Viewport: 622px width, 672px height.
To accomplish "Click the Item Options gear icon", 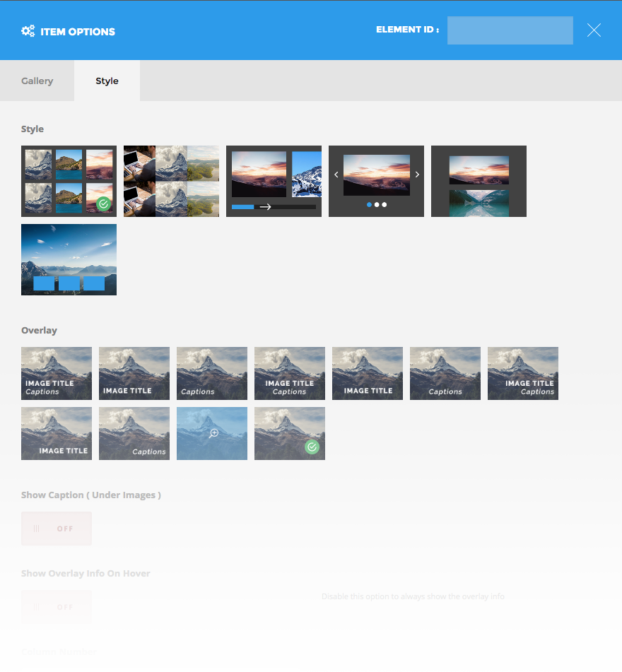I will pyautogui.click(x=28, y=31).
